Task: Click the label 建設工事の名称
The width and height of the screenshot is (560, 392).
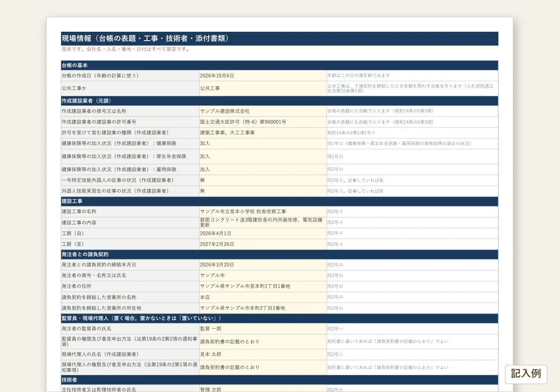Action: (79, 211)
